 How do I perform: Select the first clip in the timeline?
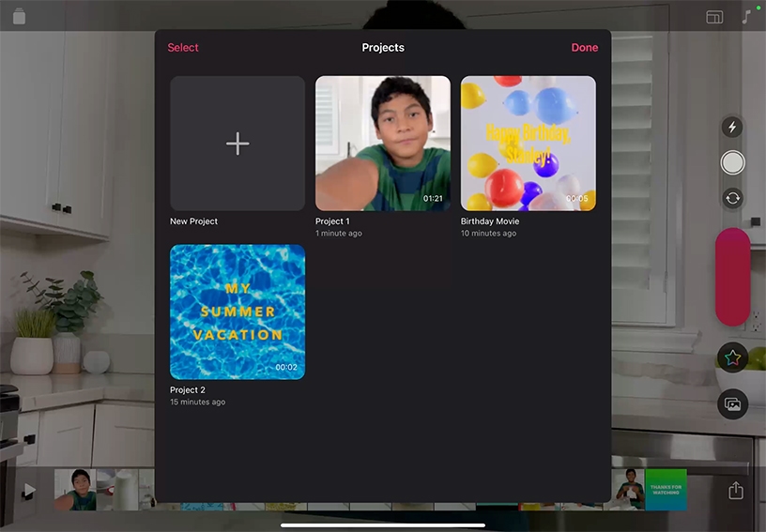tap(75, 489)
